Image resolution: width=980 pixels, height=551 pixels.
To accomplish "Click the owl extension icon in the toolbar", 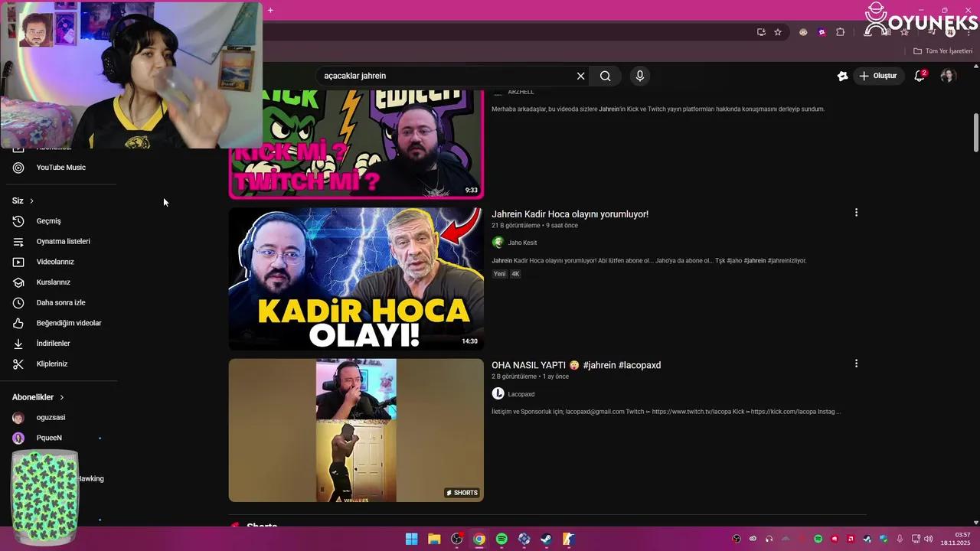I will coord(803,32).
